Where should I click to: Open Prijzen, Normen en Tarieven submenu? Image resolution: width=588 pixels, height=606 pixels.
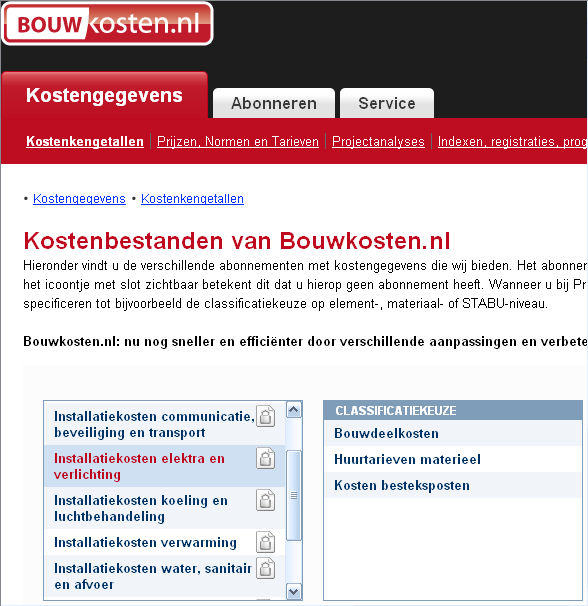238,141
